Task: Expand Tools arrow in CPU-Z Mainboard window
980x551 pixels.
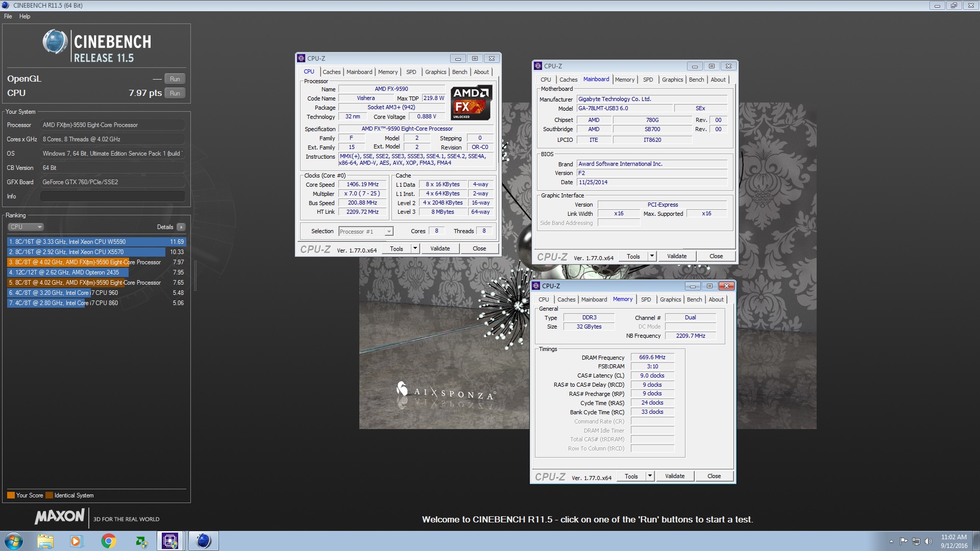Action: point(652,256)
